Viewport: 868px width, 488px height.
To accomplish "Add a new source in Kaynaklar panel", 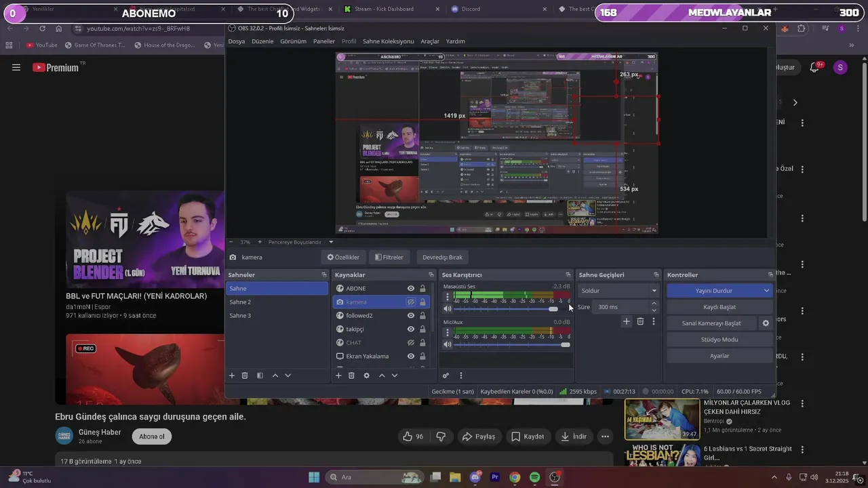I will tap(338, 375).
